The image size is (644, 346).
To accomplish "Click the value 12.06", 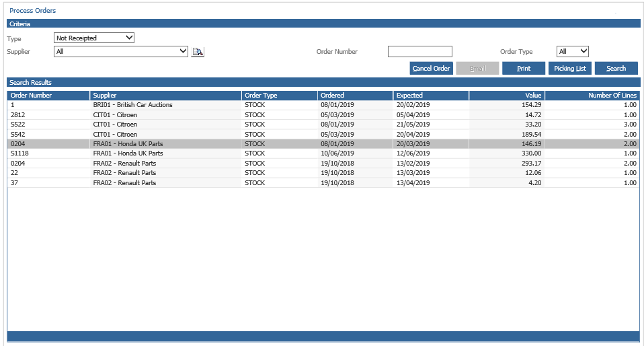I will pyautogui.click(x=534, y=173).
